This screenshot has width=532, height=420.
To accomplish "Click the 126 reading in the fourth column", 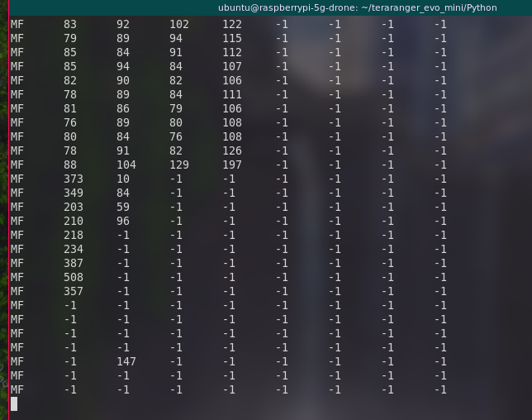I will click(x=232, y=150).
